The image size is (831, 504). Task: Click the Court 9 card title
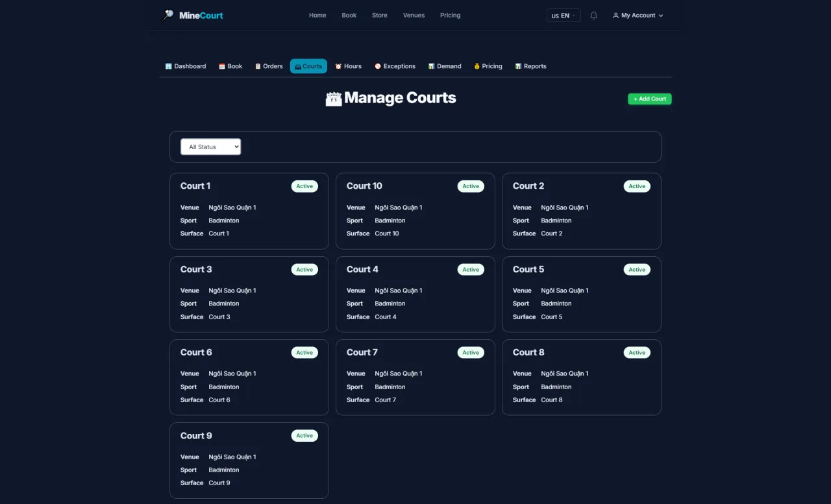tap(196, 436)
